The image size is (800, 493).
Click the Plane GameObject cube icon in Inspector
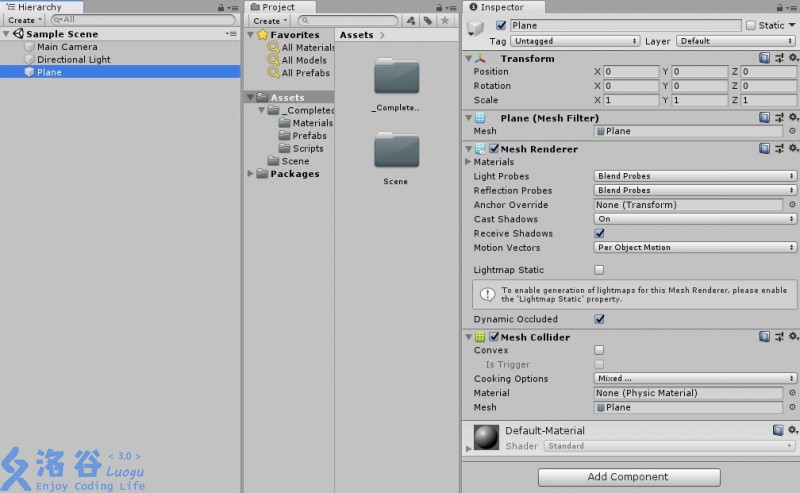click(476, 28)
